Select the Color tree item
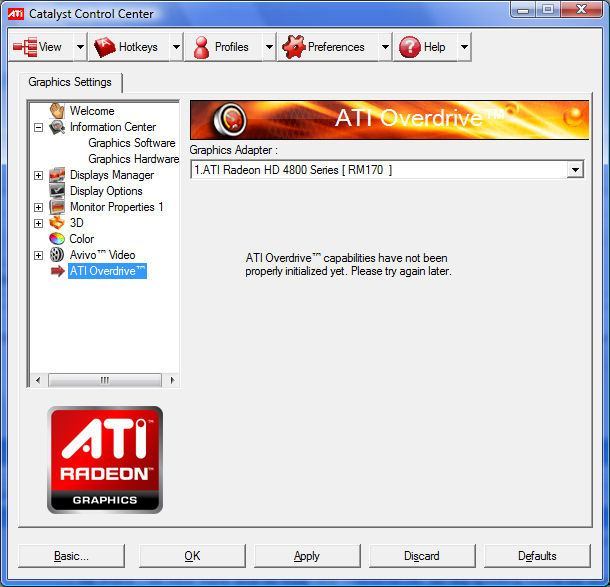610x587 pixels. pyautogui.click(x=82, y=239)
